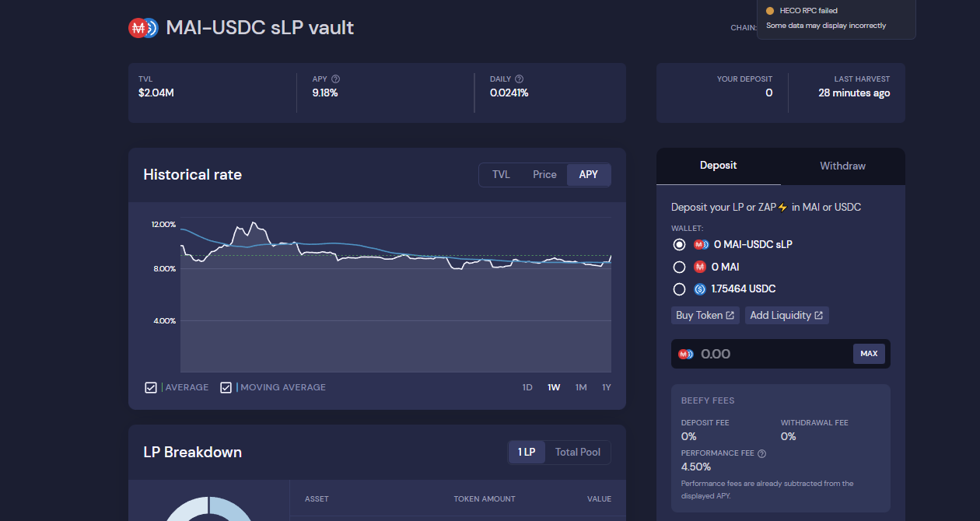980x521 pixels.
Task: Click the ASSET column header
Action: pos(317,499)
